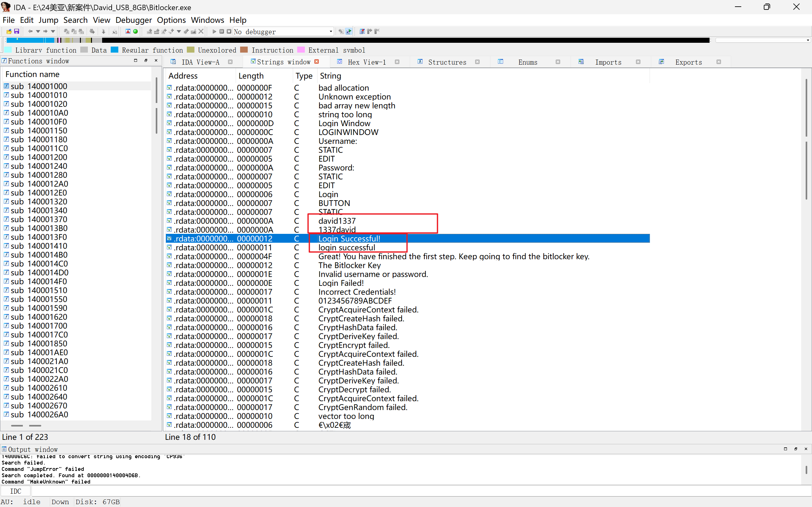Viewport: 812px width, 507px height.
Task: Click the String column header
Action: (x=331, y=76)
